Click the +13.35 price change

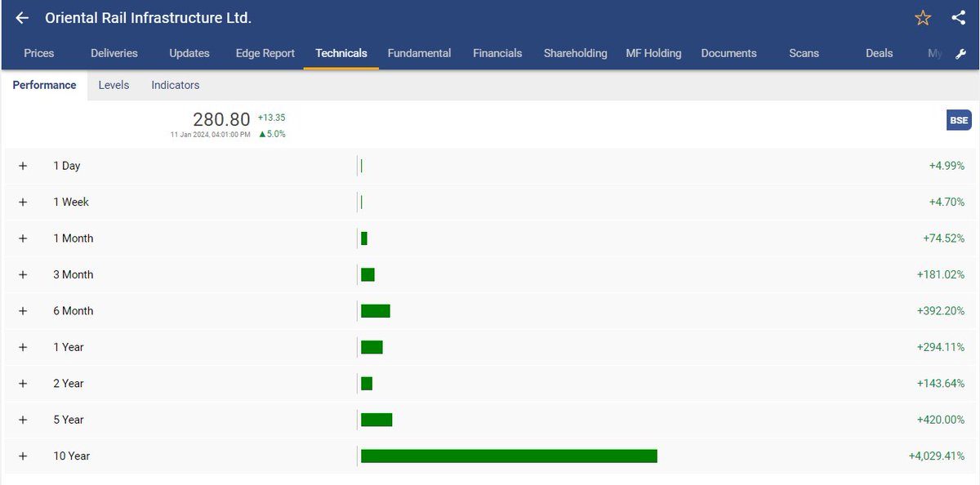click(x=271, y=118)
